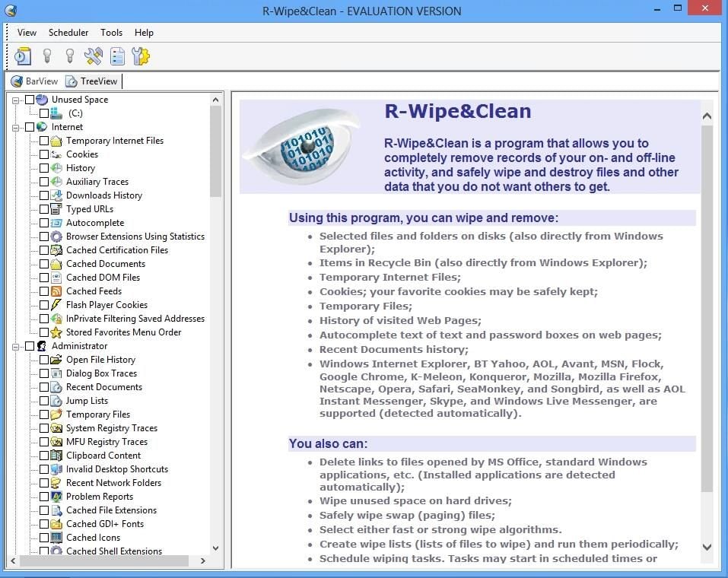Viewport: 728px width, 578px height.
Task: Click the Cached Certification Files icon
Action: (56, 249)
